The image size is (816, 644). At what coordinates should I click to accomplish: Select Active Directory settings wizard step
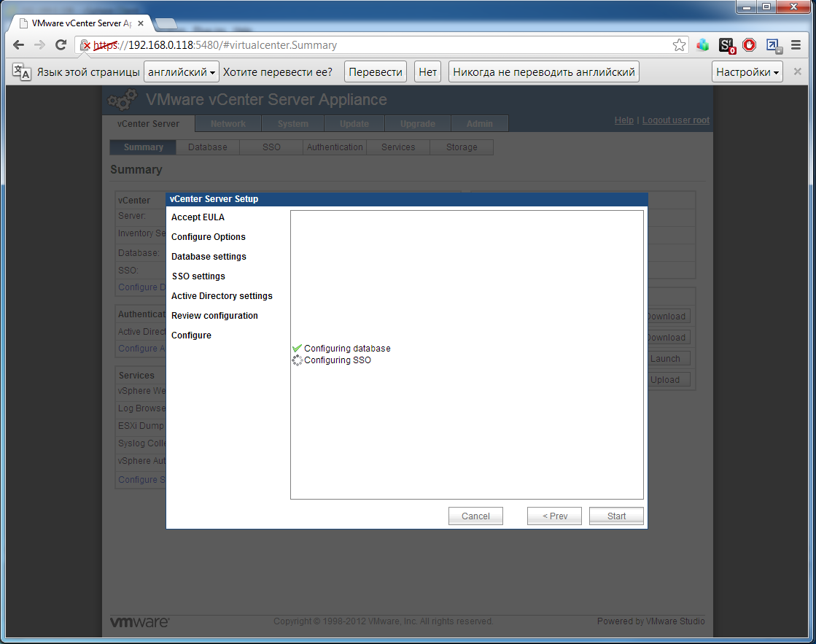point(222,295)
